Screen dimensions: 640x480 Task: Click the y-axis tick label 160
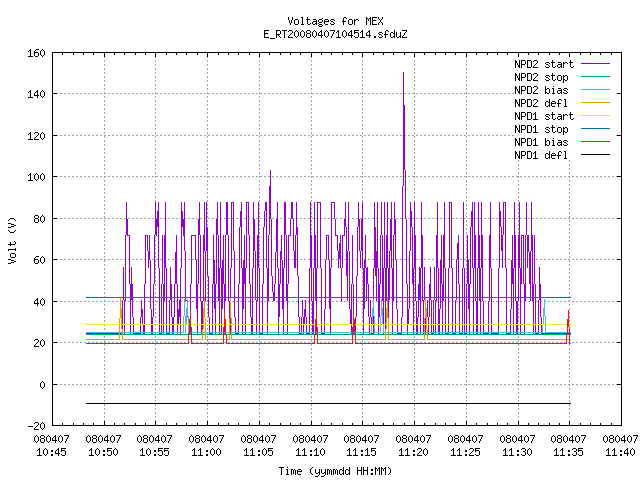36,53
